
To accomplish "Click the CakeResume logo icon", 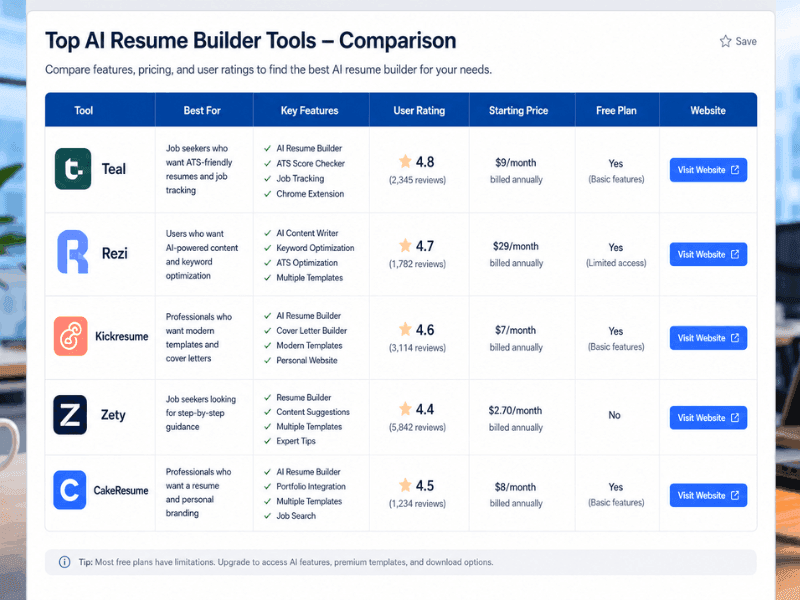I will coord(69,490).
